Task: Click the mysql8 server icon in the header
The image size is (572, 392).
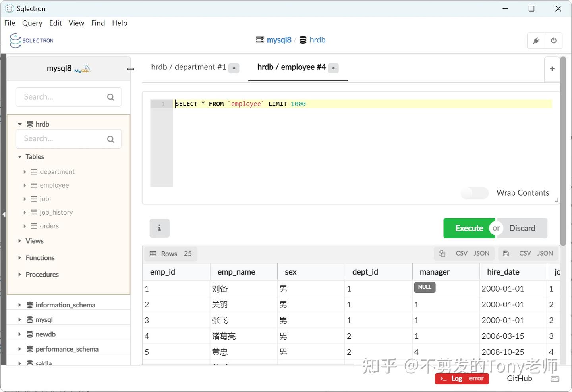Action: click(260, 40)
